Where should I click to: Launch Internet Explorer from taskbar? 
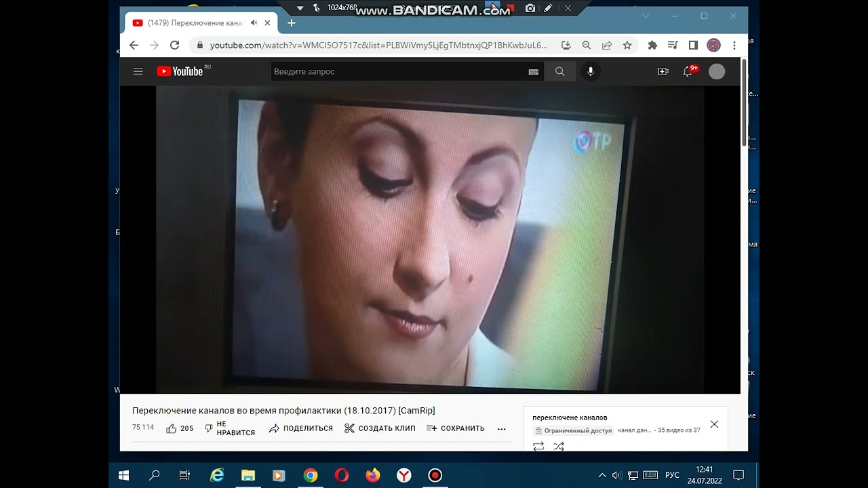coord(217,475)
